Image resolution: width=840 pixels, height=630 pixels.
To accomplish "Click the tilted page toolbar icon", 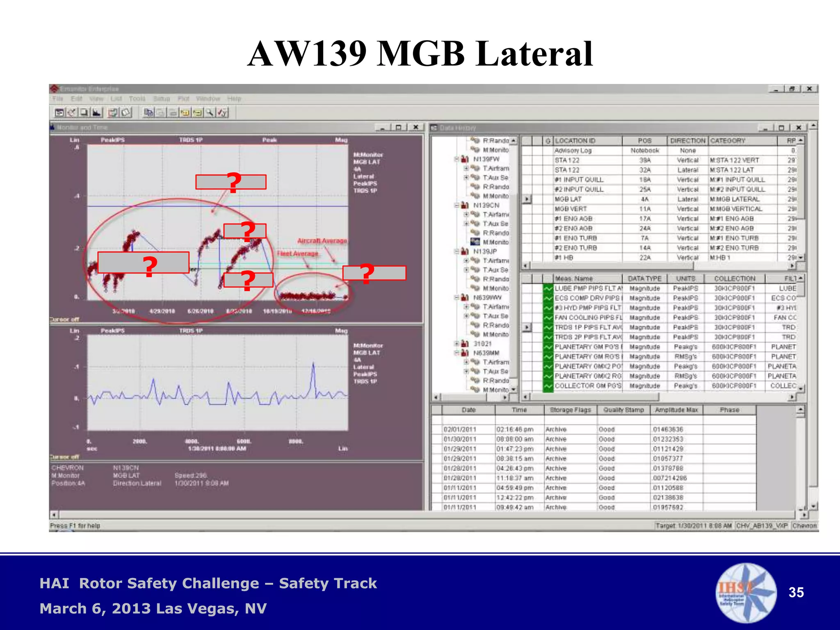I will (126, 112).
